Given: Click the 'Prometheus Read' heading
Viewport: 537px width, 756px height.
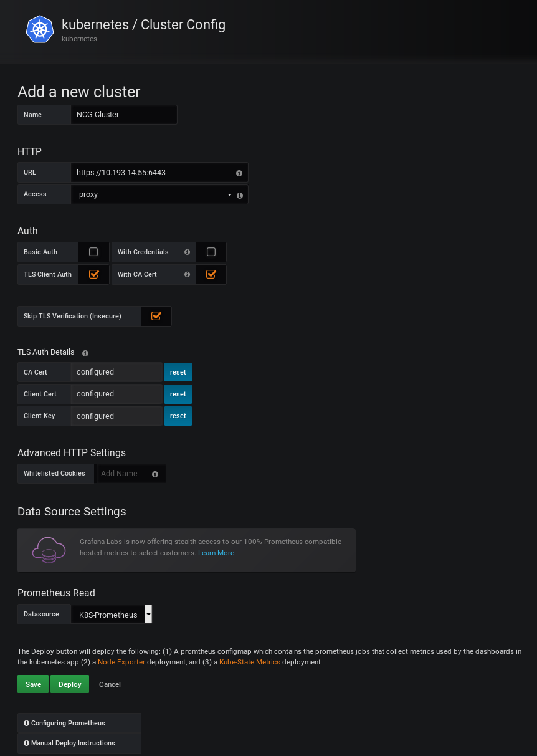Looking at the screenshot, I should point(56,593).
